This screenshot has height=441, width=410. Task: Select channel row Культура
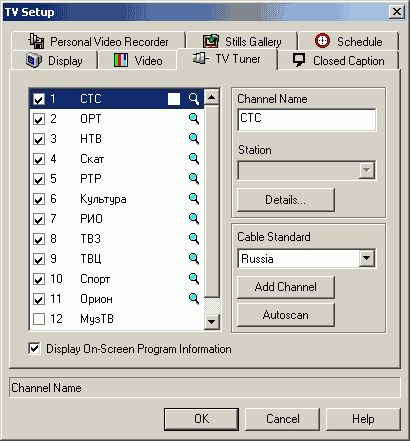117,199
